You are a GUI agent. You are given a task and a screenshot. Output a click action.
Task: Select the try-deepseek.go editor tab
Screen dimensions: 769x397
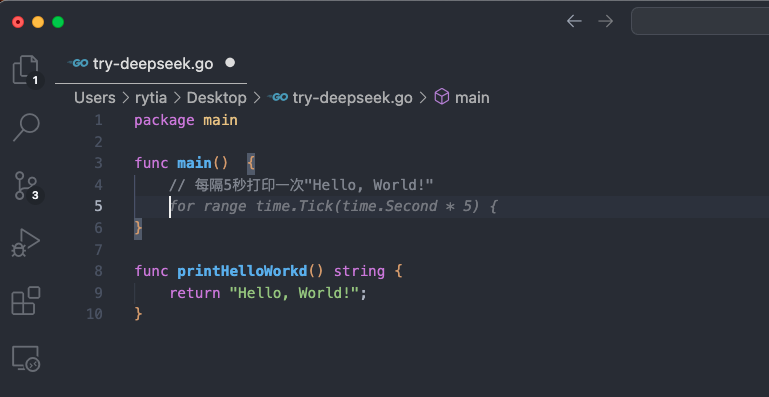(151, 63)
